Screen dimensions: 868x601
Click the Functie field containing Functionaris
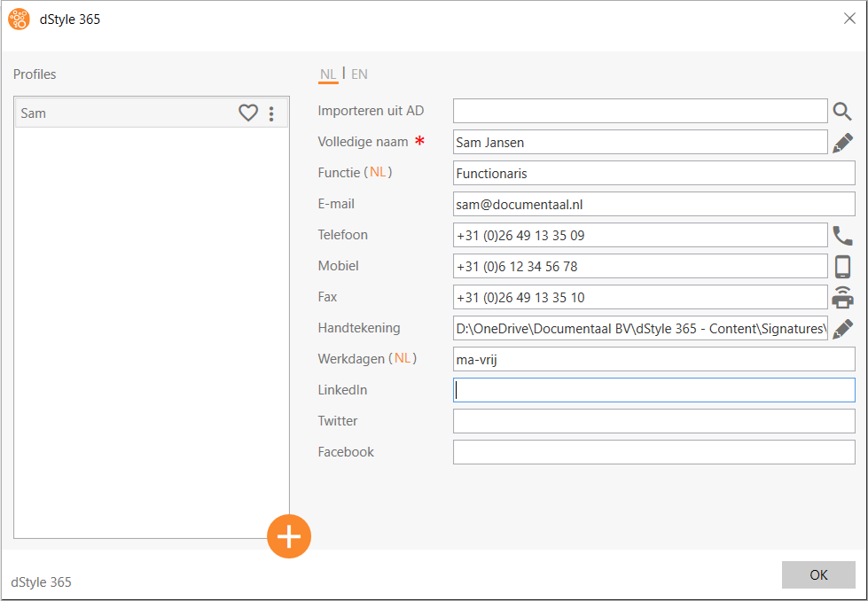point(653,173)
